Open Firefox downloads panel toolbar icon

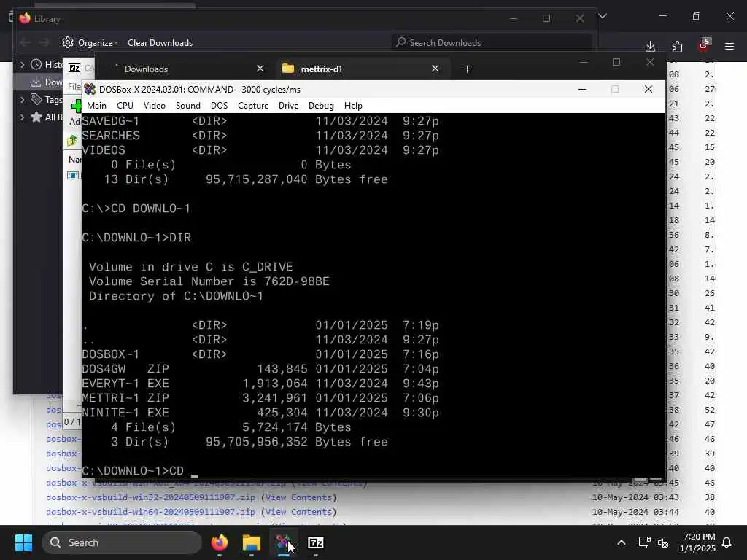650,46
